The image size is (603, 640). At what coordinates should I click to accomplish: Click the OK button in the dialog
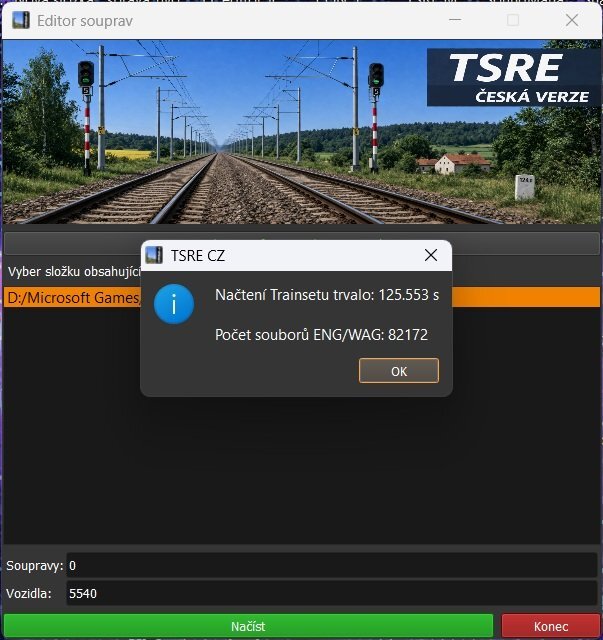point(398,371)
